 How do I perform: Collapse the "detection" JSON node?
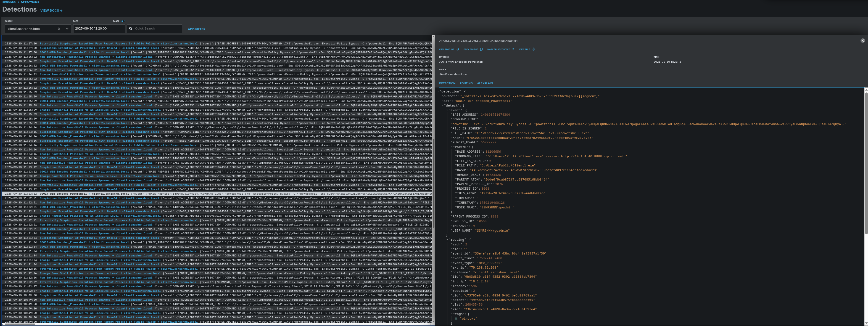[x=438, y=91]
